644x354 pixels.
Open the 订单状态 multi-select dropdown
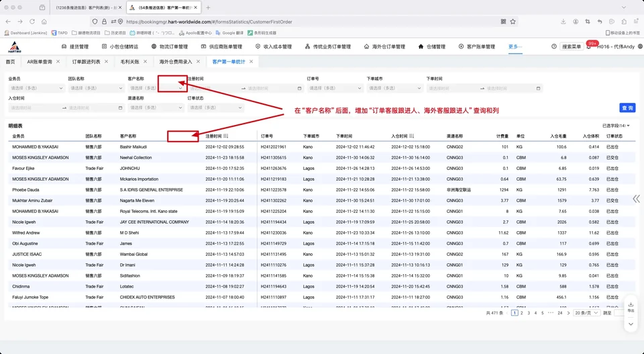(215, 107)
